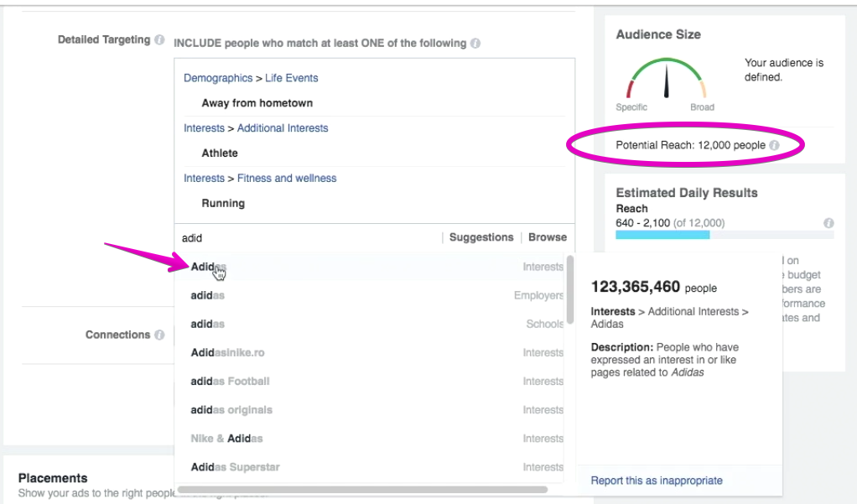
Task: Click the Running targeting entry
Action: pos(223,203)
